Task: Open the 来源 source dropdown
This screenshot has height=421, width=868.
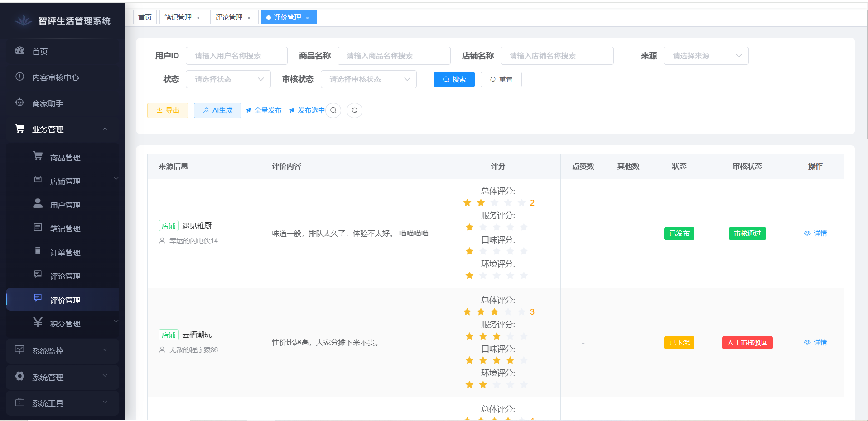Action: click(x=705, y=55)
